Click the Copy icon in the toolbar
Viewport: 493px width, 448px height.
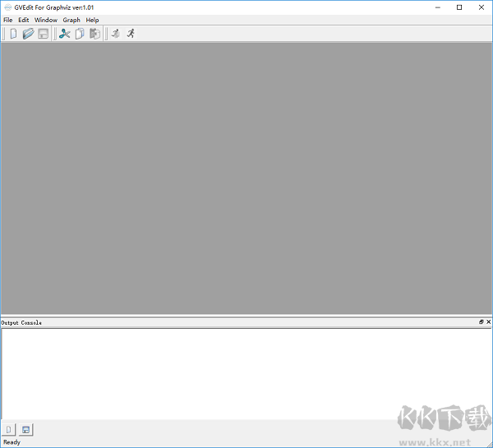click(x=80, y=34)
